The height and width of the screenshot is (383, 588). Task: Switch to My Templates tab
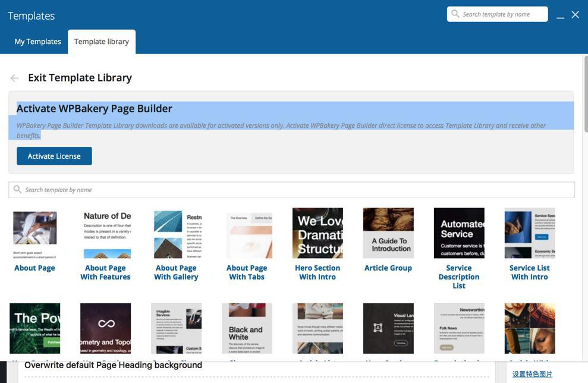click(37, 42)
